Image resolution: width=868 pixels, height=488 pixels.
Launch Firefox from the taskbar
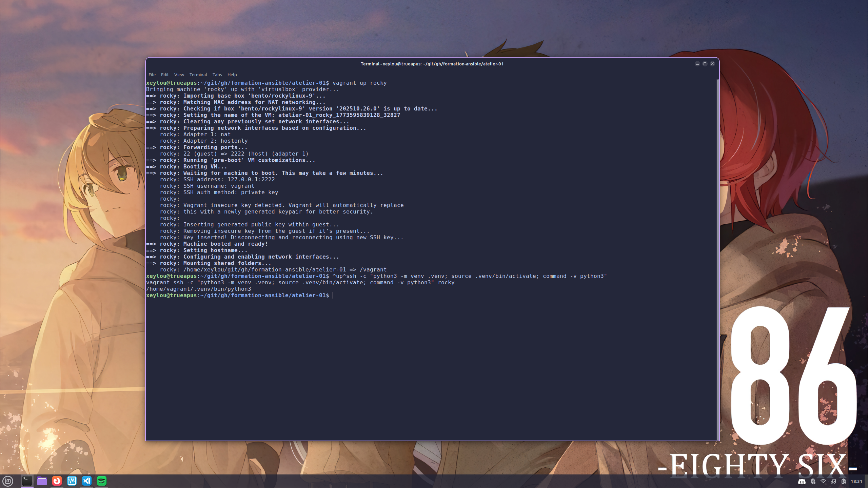[x=57, y=481]
